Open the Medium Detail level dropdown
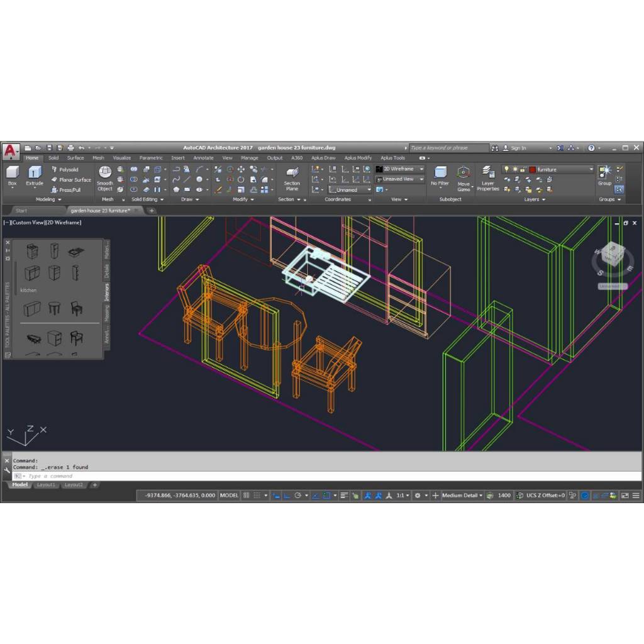 (462, 496)
